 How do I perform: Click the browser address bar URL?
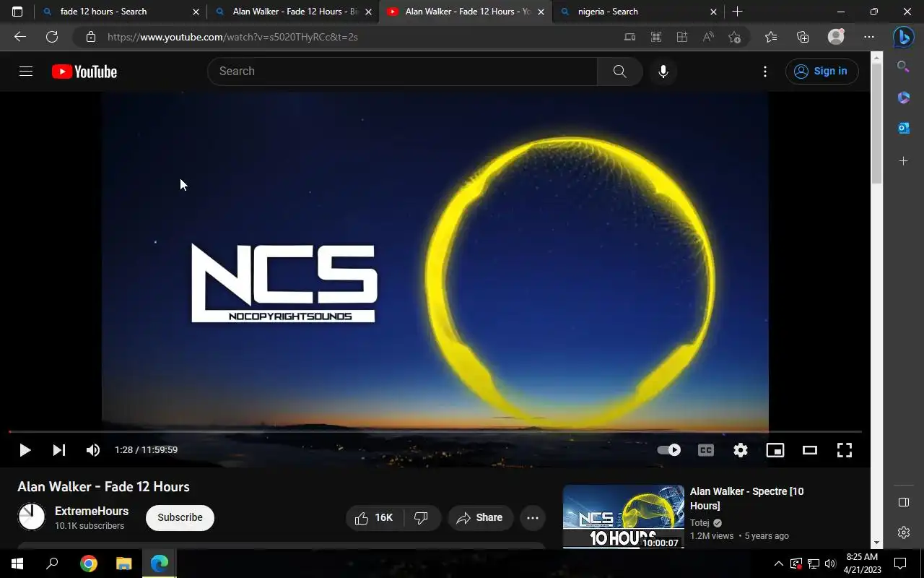(x=232, y=37)
